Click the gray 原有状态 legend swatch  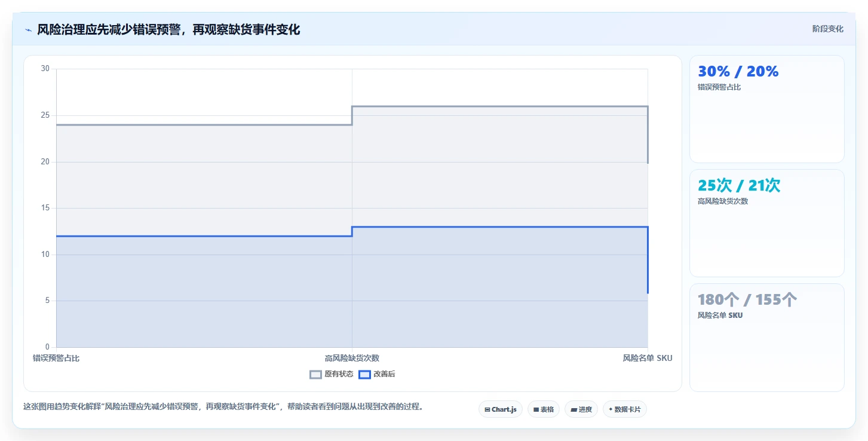pos(316,375)
